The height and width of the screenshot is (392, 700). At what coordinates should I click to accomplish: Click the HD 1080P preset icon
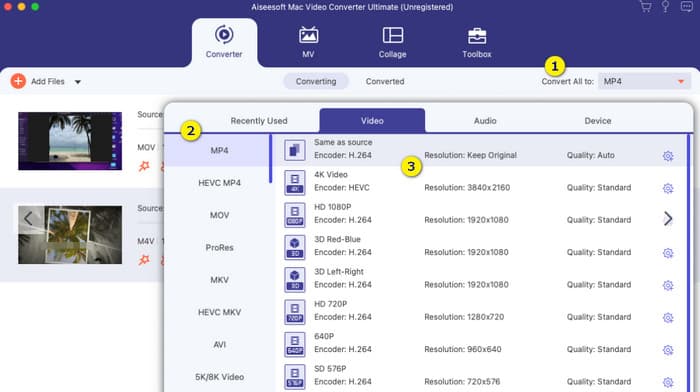295,215
